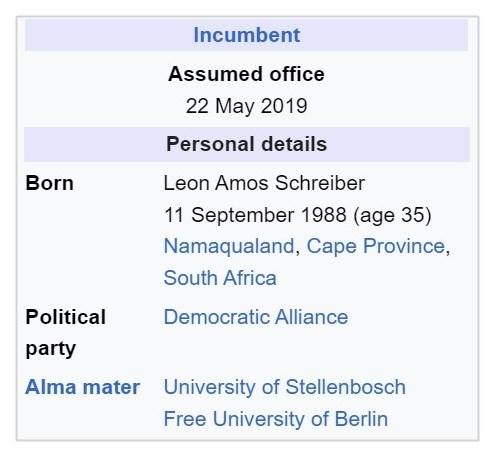Open the University of Stellenbosch link
Screen dimensions: 495x457
285,387
